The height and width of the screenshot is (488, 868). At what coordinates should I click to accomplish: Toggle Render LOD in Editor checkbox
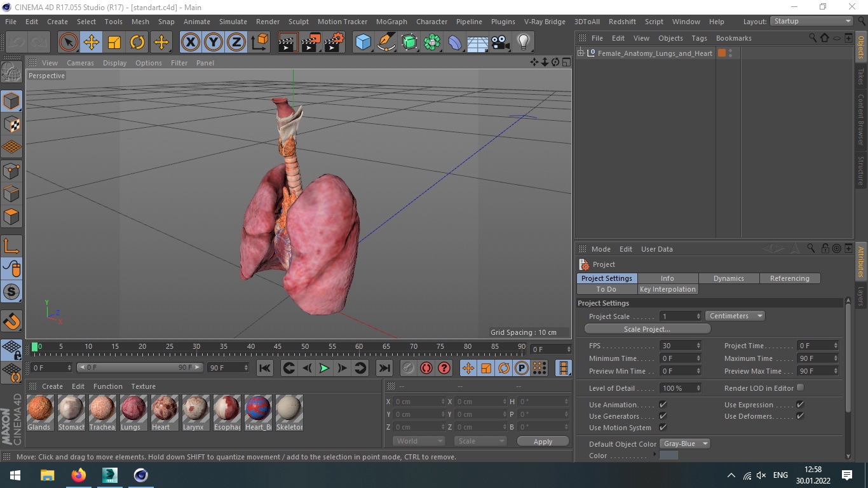[x=800, y=388]
